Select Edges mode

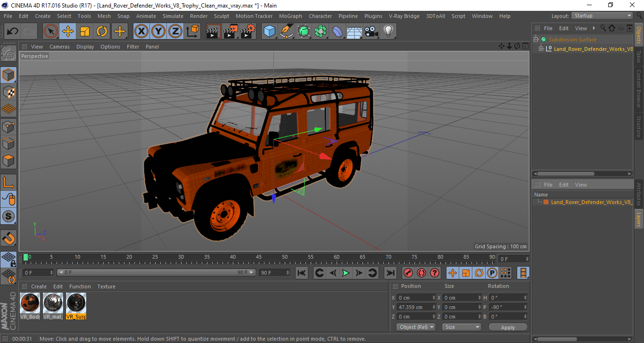[x=8, y=143]
